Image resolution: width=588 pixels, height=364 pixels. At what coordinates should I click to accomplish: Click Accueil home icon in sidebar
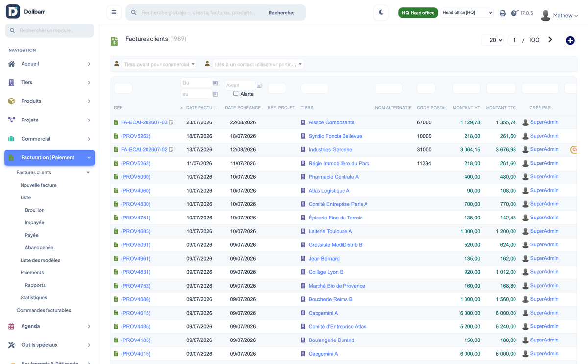click(12, 64)
